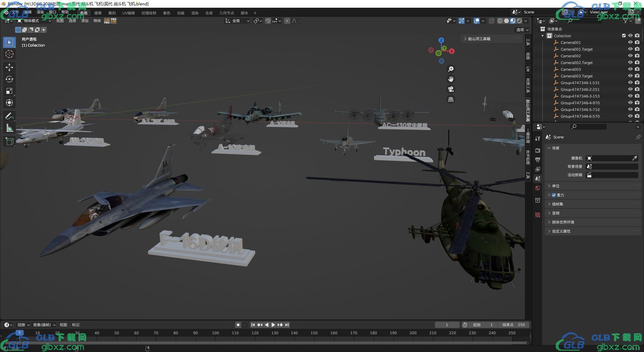Pick the Rotate tool
The image size is (644, 352).
coord(9,79)
